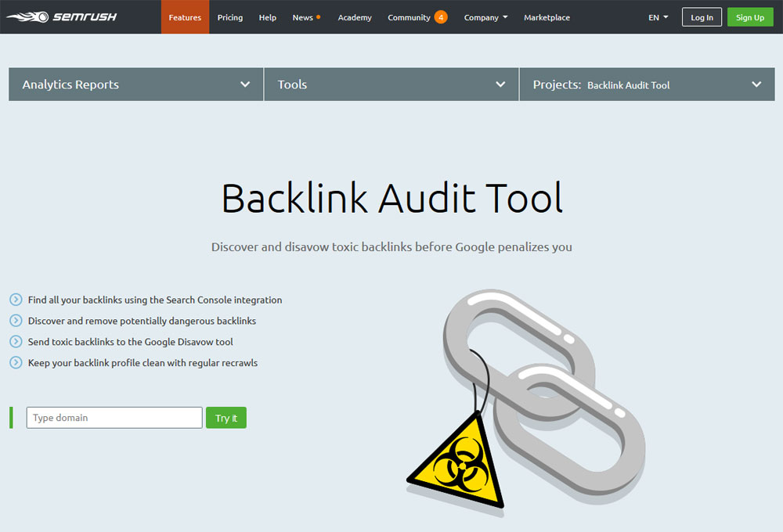Open the EN language selector
783x532 pixels.
[658, 17]
